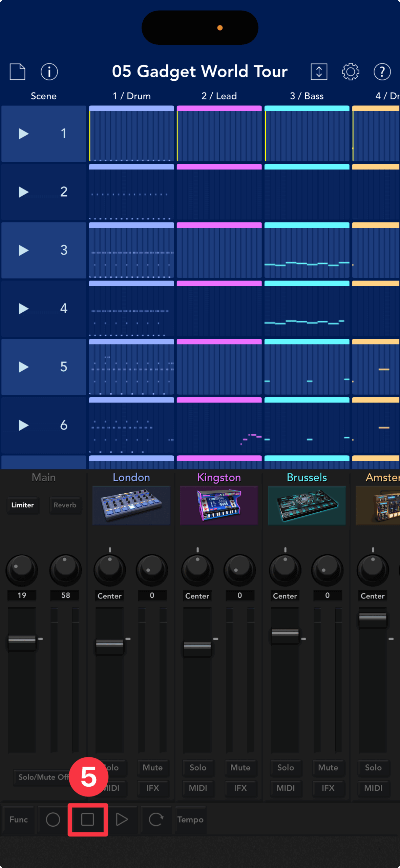This screenshot has height=868, width=400.
Task: Toggle the loop button in transport bar
Action: (156, 820)
